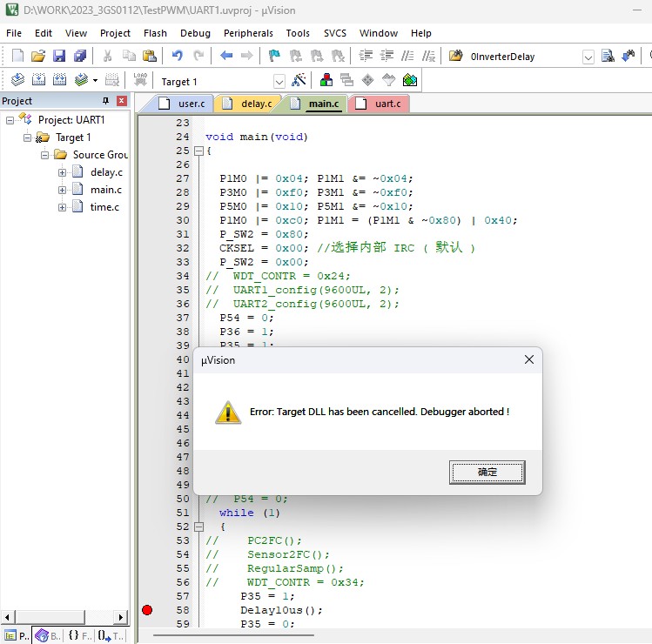Create a new file using toolbar icon
Image resolution: width=652 pixels, height=644 pixels.
click(x=17, y=56)
